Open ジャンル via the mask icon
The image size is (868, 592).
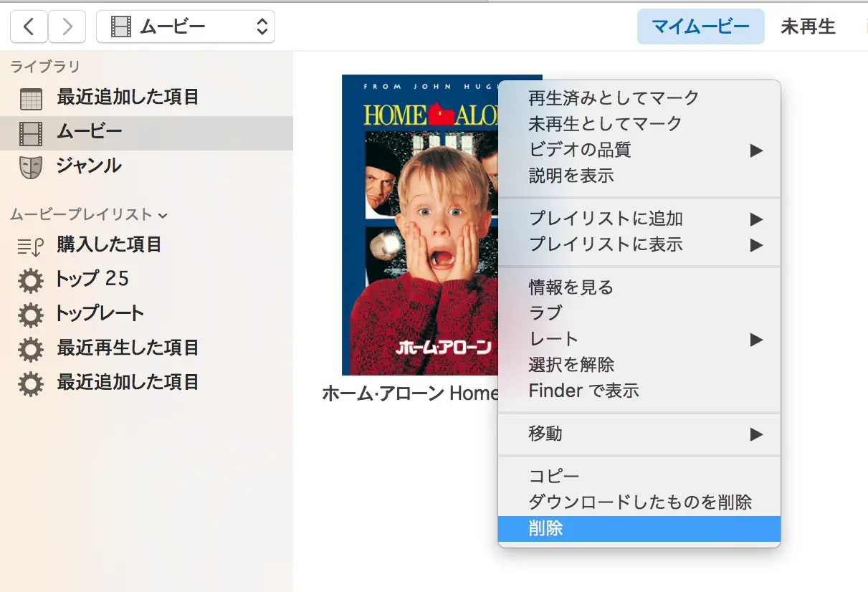[x=31, y=167]
